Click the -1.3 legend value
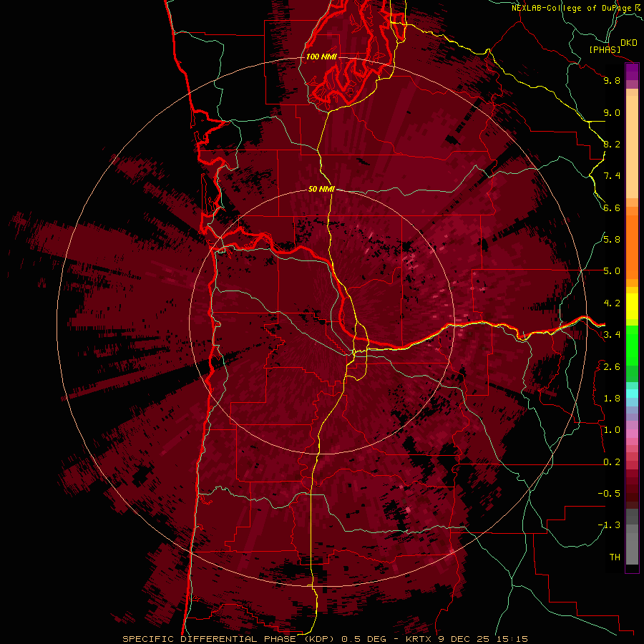Image resolution: width=644 pixels, height=644 pixels. pyautogui.click(x=609, y=525)
